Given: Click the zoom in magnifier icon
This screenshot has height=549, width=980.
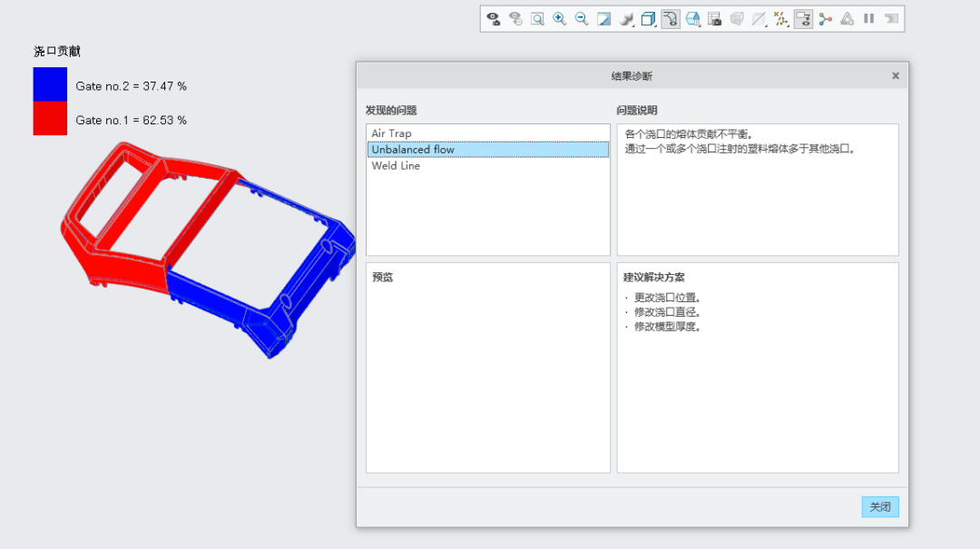Looking at the screenshot, I should click(559, 19).
